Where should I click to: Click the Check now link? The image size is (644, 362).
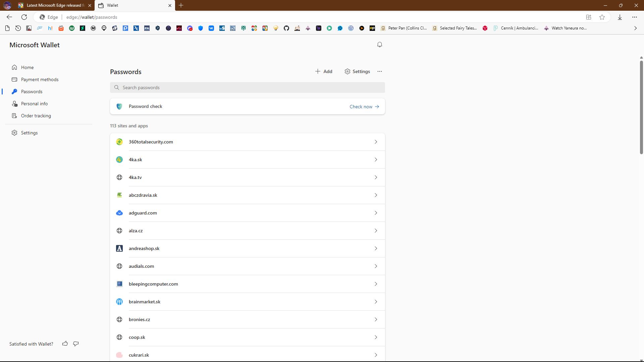click(364, 107)
